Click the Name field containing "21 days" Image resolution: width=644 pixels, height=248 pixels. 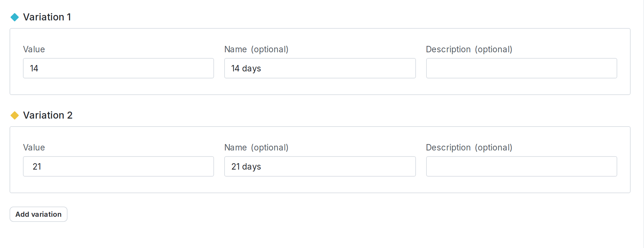[320, 166]
